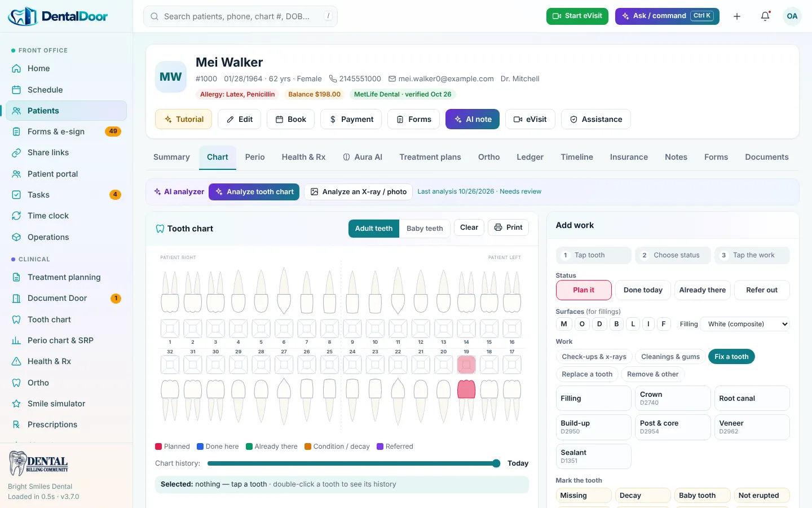Viewport: 812px width, 508px height.
Task: Open Ortho in the sidebar
Action: 66,383
